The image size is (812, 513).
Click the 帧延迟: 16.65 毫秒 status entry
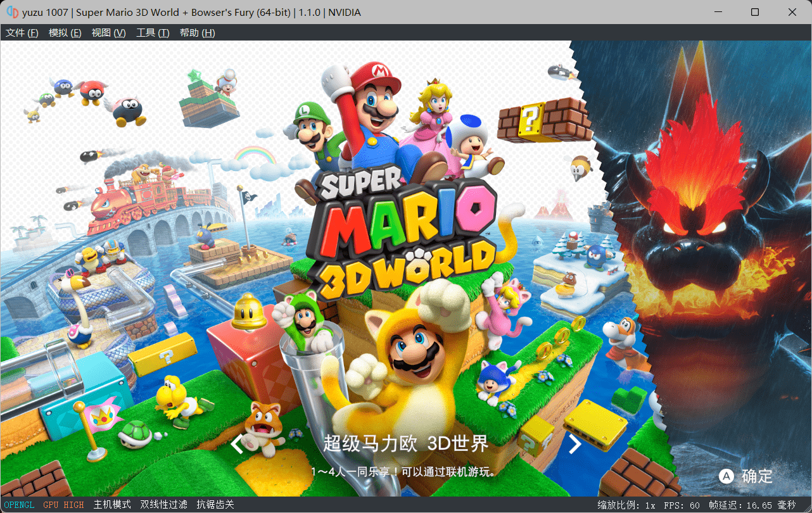pyautogui.click(x=751, y=505)
